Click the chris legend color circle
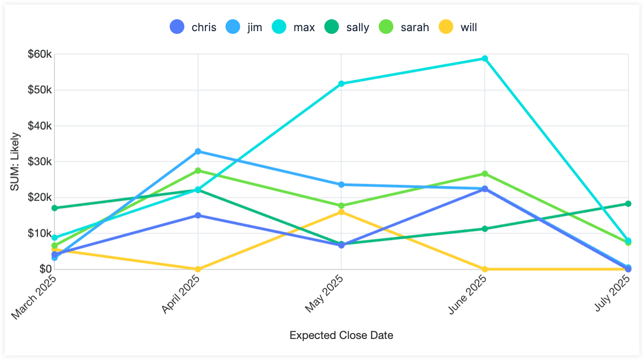The width and height of the screenshot is (644, 360). click(177, 27)
